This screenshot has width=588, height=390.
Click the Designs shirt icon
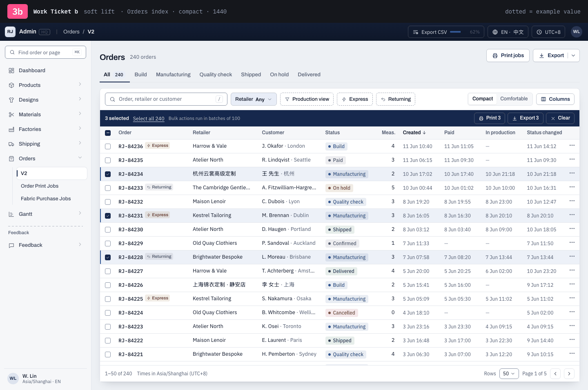(11, 100)
